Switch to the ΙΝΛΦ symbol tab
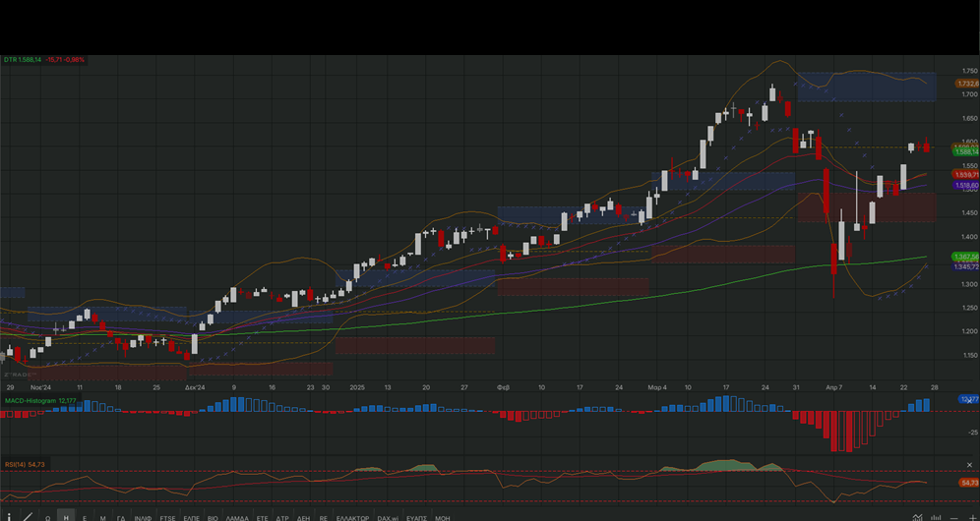Screen dimensions: 980x521 click(x=143, y=518)
